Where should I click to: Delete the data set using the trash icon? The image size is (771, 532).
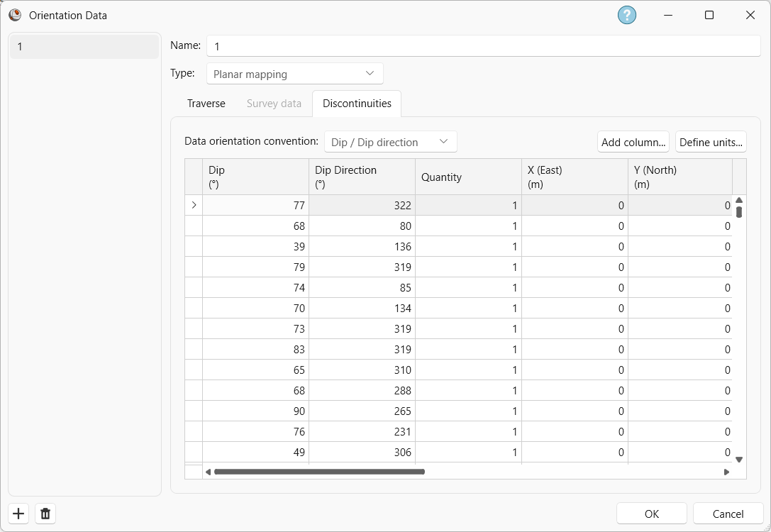(45, 514)
